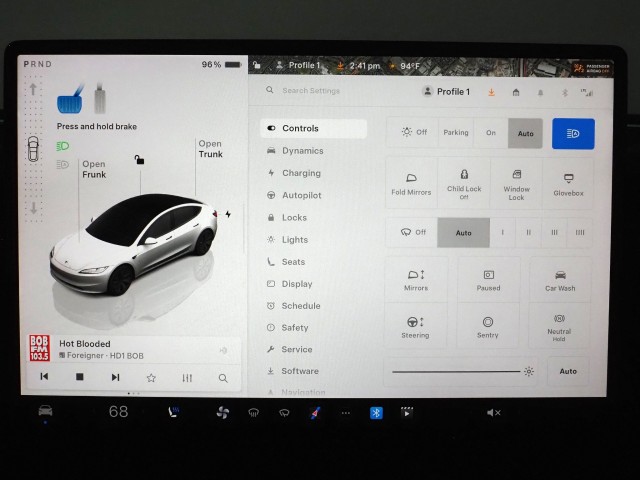Open the Service settings menu

click(x=296, y=349)
